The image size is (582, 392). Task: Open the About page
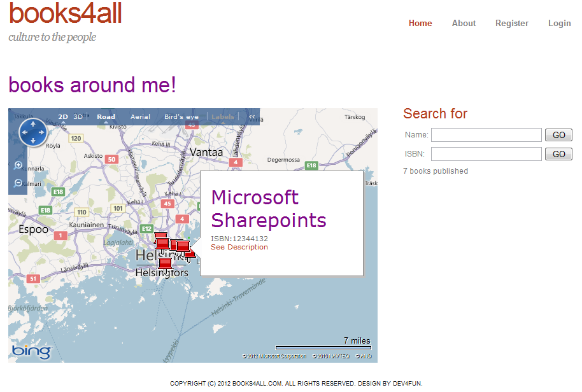click(464, 24)
